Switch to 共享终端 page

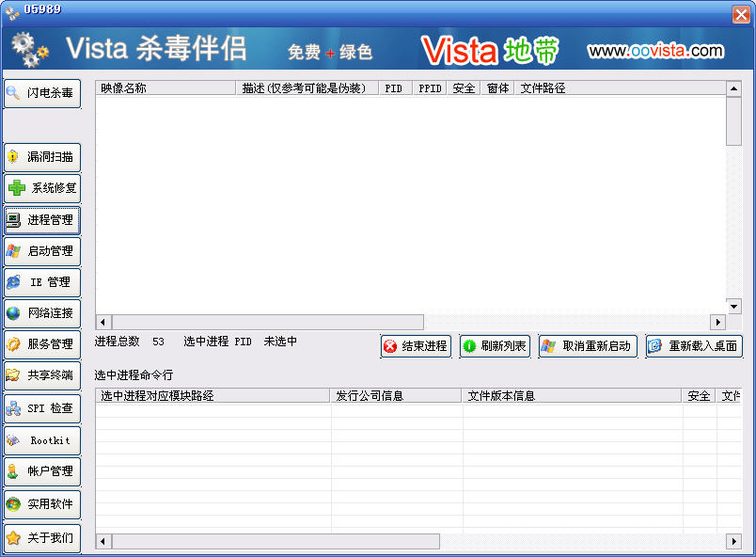click(x=42, y=375)
